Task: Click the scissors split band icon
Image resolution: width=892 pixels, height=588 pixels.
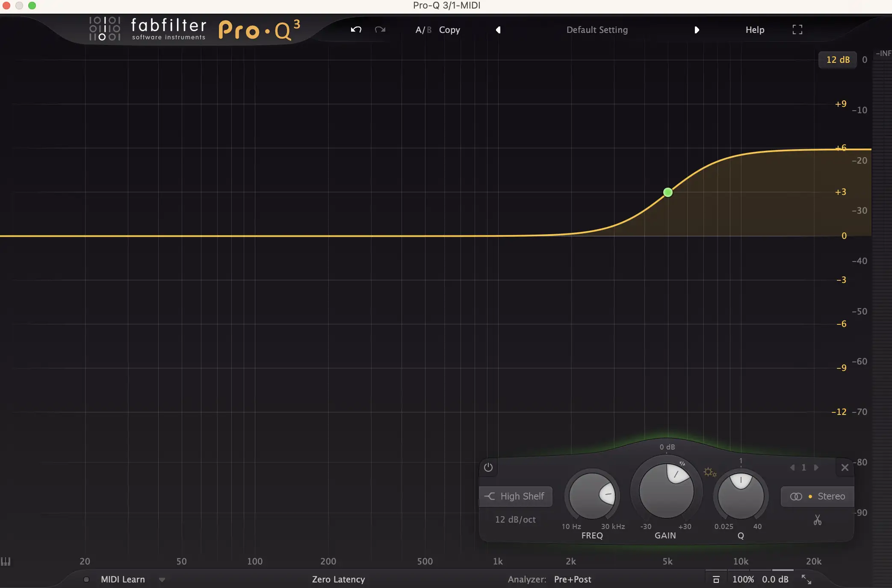Action: tap(817, 520)
